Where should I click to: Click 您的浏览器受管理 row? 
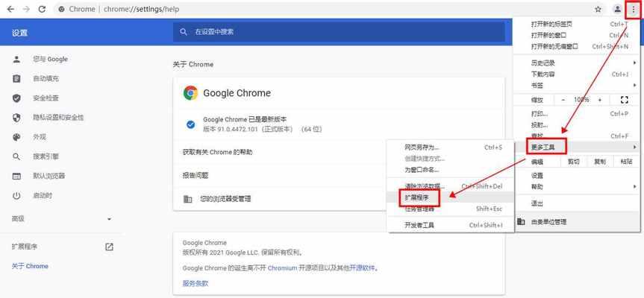[x=280, y=199]
